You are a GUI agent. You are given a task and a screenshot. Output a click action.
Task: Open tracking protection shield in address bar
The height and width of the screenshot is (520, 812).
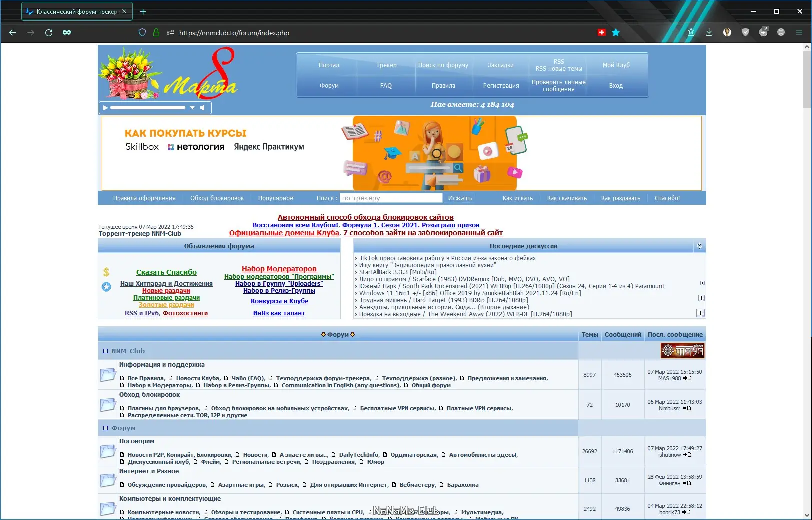142,33
